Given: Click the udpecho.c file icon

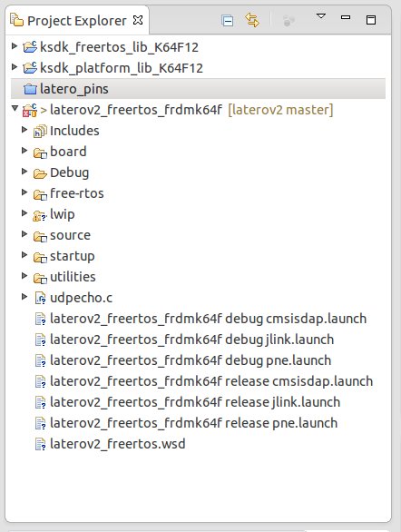Looking at the screenshot, I should (40, 299).
